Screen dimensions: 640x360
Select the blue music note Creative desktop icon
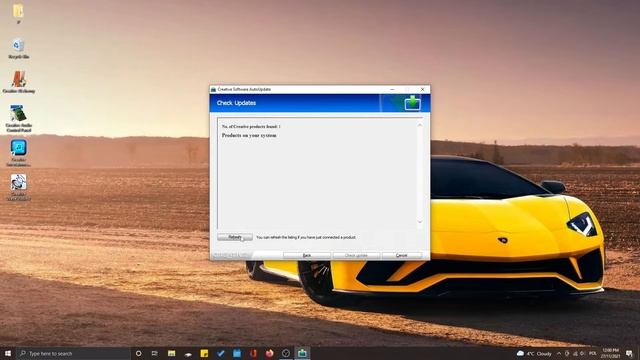tap(18, 153)
